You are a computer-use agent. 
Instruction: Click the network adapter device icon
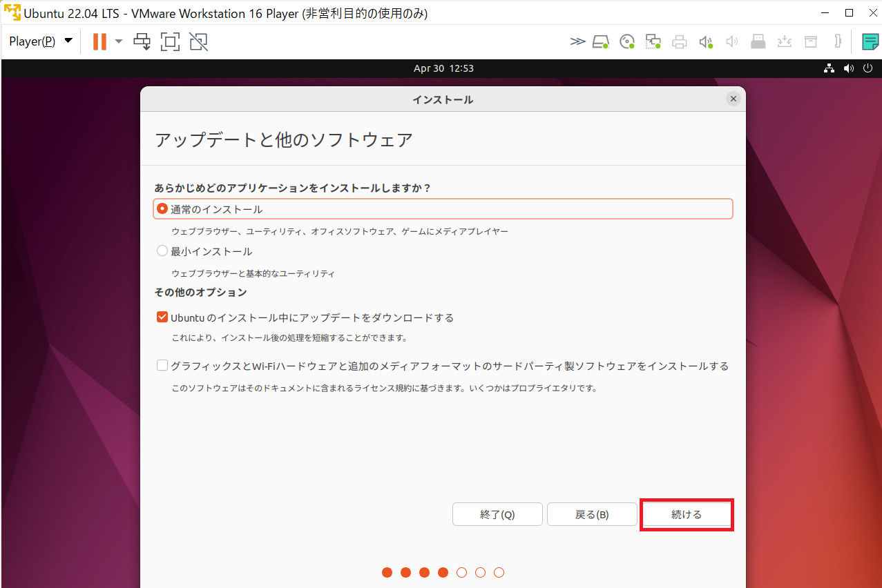pos(653,41)
